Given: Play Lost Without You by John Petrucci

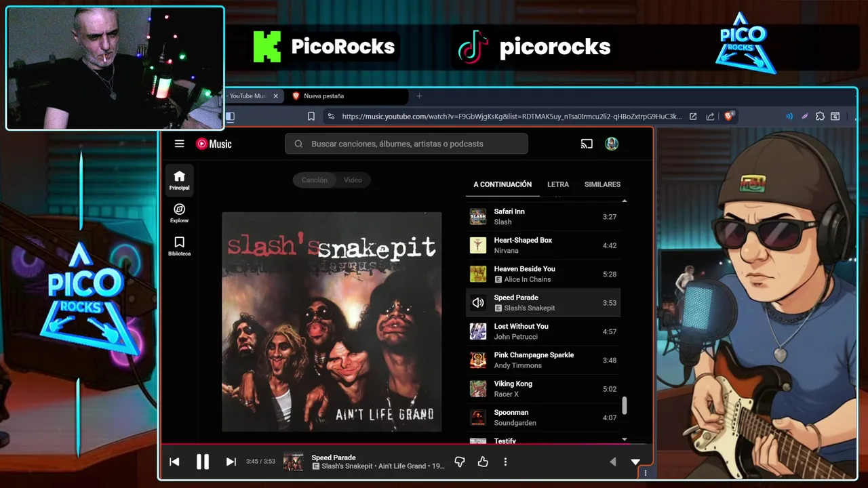Looking at the screenshot, I should (543, 331).
